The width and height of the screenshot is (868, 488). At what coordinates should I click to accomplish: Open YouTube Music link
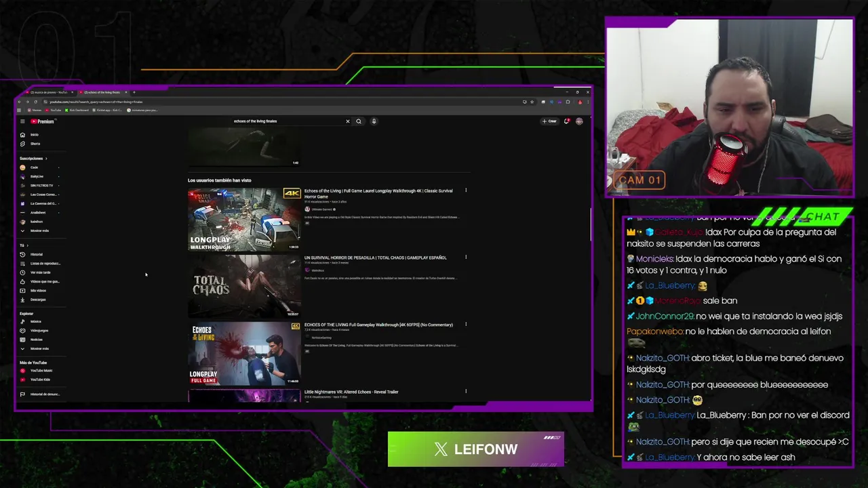pyautogui.click(x=41, y=371)
